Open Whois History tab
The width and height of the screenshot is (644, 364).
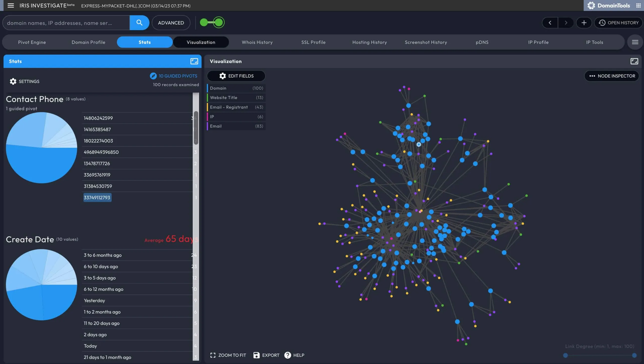coord(257,42)
